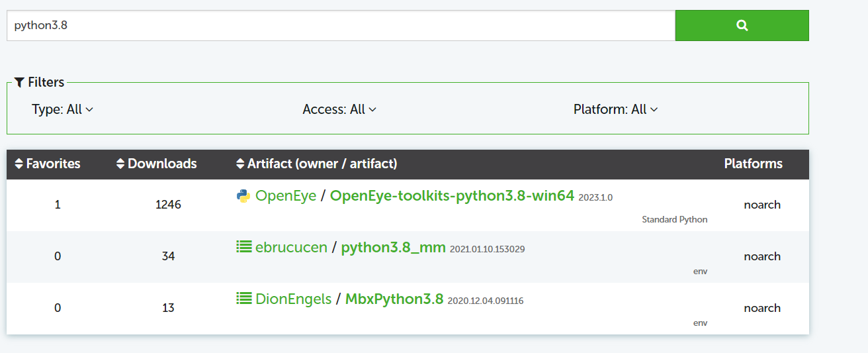Click the env list icon beside DionEngels
Screen dimensions: 868x353
pyautogui.click(x=244, y=299)
